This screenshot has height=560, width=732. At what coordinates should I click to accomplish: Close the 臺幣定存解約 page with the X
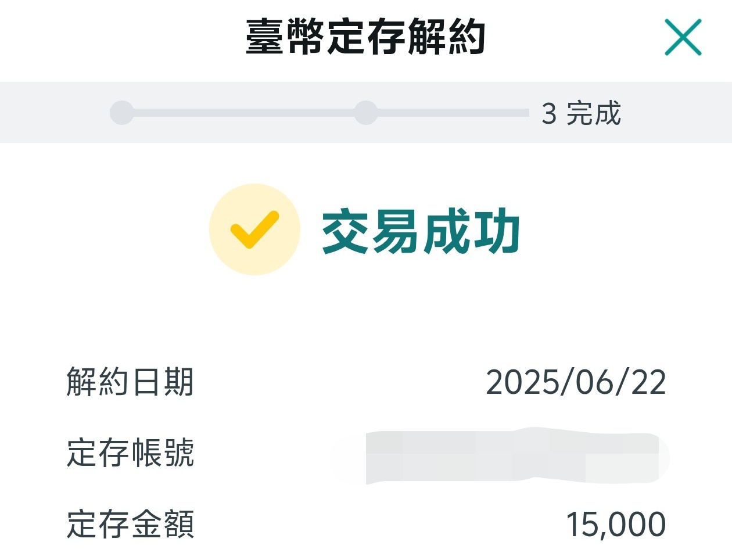pos(683,37)
